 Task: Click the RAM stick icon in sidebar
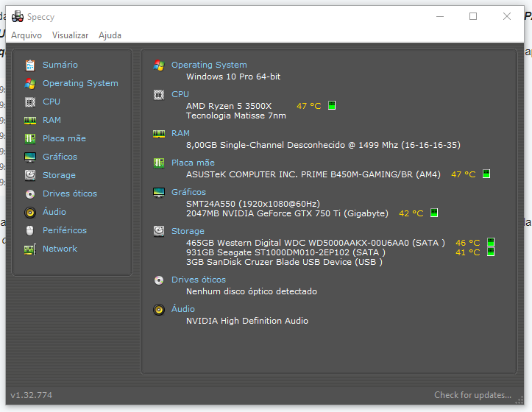pyautogui.click(x=30, y=120)
